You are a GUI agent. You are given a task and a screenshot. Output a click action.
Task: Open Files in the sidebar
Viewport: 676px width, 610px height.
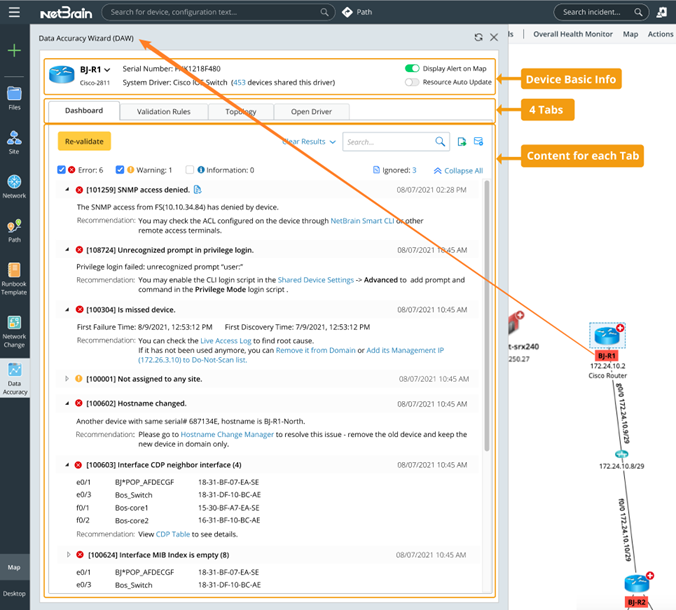(x=14, y=98)
